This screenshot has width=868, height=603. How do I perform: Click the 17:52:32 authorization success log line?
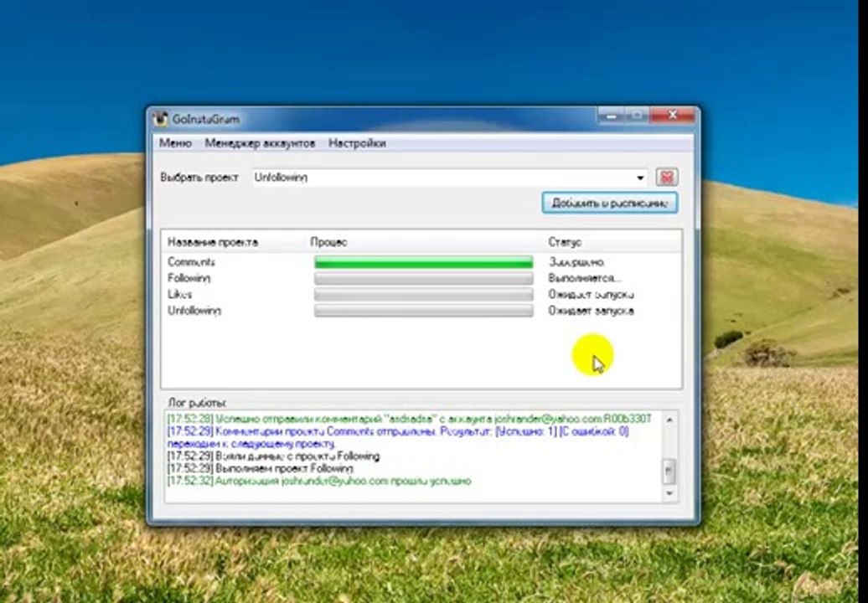(319, 481)
